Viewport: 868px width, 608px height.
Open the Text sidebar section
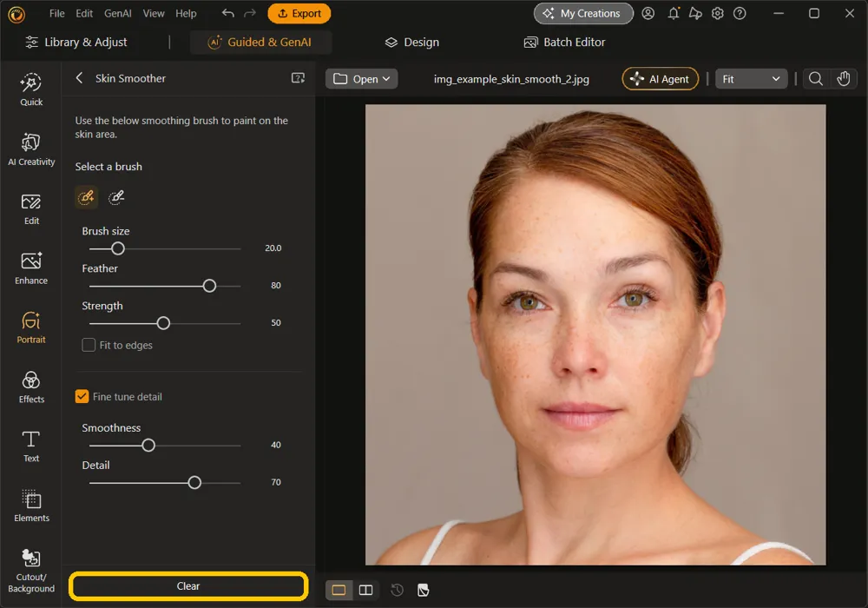(x=31, y=446)
